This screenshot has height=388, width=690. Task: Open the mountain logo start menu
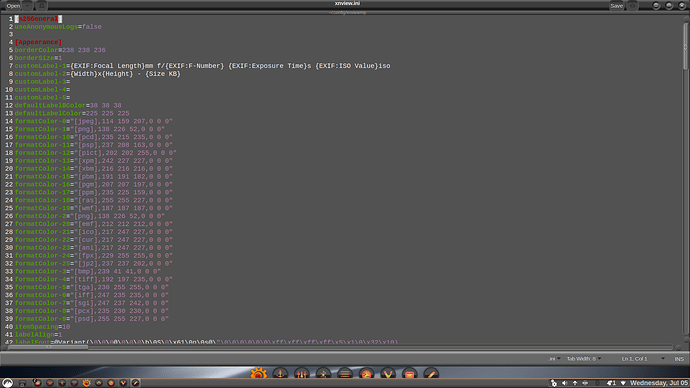pyautogui.click(x=7, y=383)
